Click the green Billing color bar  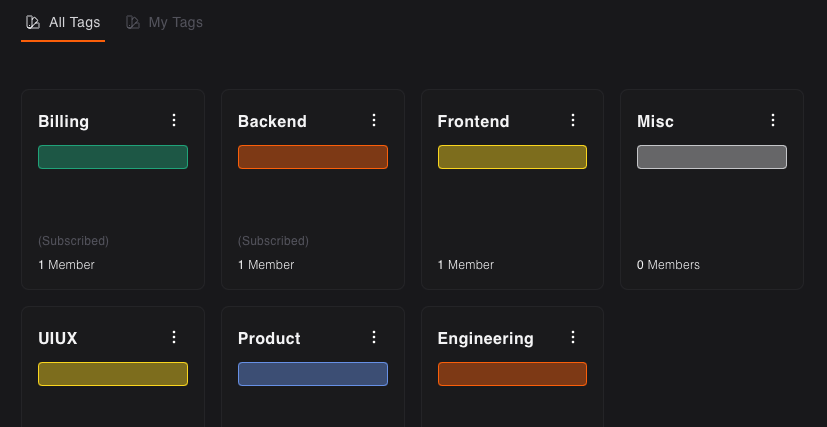click(x=113, y=157)
